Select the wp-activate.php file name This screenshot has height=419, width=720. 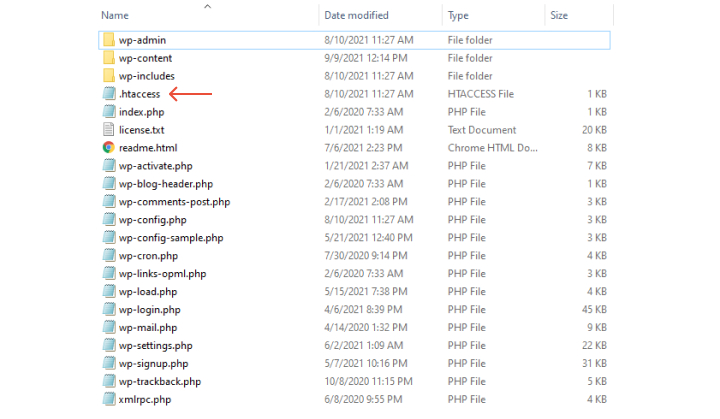click(156, 166)
